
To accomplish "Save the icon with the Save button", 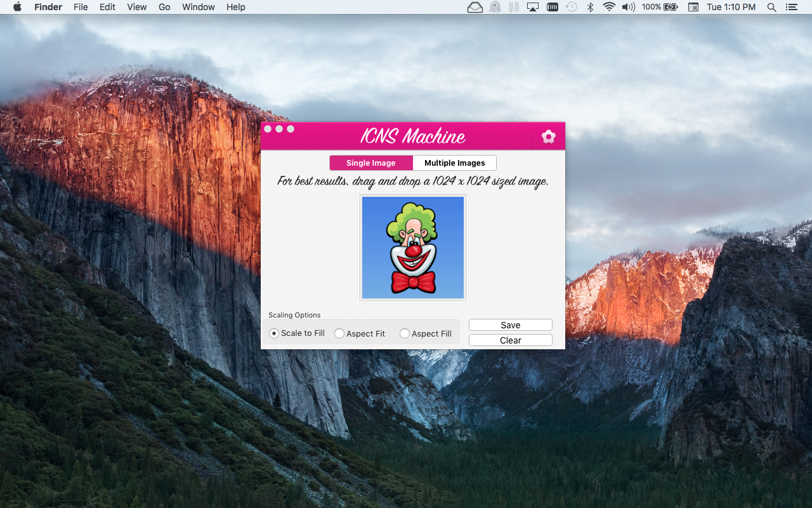I will [510, 324].
